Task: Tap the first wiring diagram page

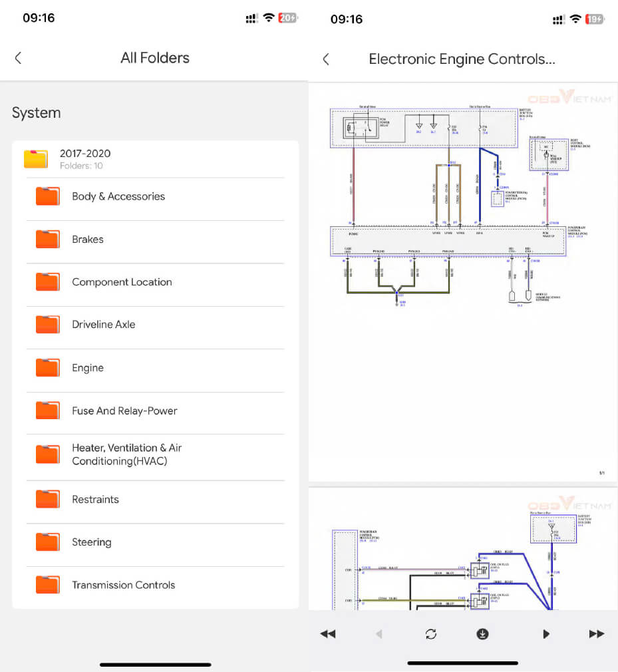Action: tap(463, 279)
